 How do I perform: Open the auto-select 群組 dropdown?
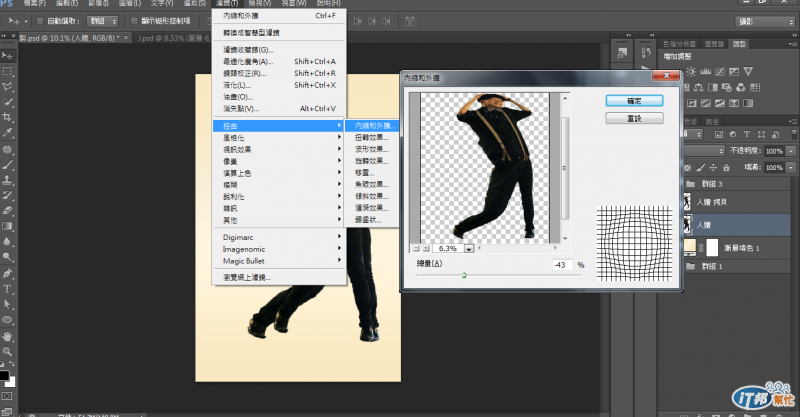point(103,21)
